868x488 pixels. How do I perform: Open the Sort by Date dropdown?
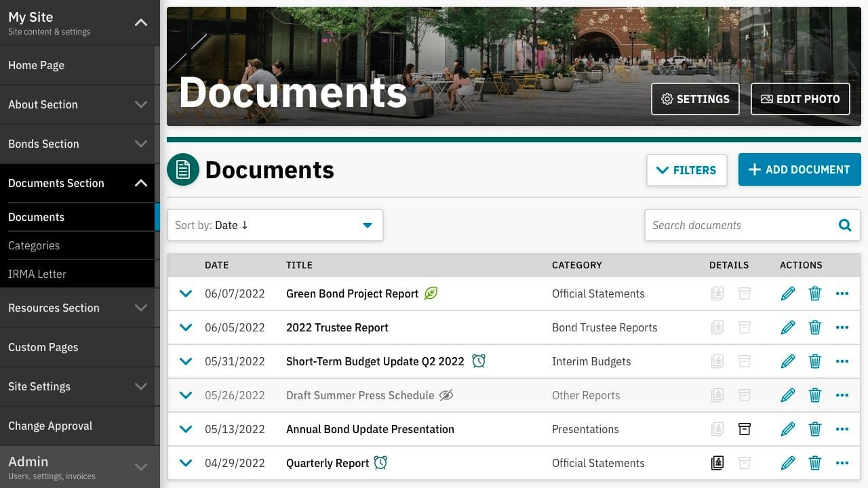point(275,225)
